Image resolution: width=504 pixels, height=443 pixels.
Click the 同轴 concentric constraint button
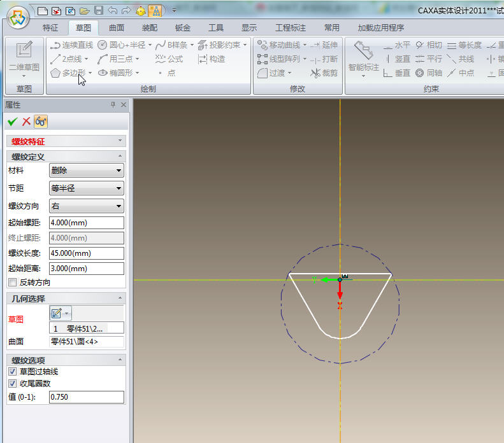428,73
